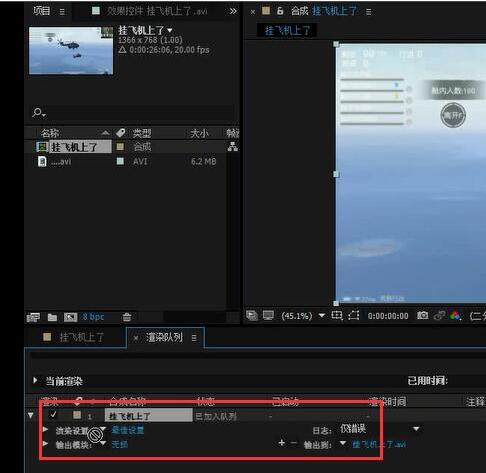486x473 pixels.
Task: Click the flowchart icon on 挂飞机上了 row
Action: pos(233,146)
